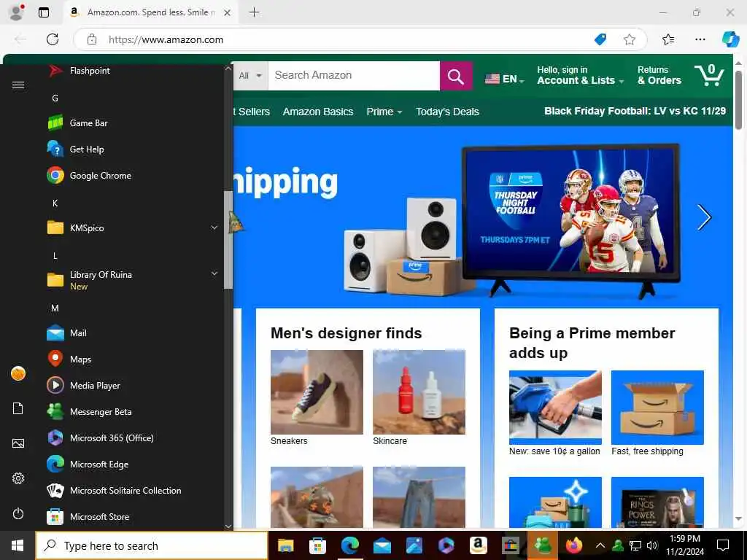This screenshot has height=560, width=747.
Task: Click the Edge address bar URL
Action: coord(166,39)
